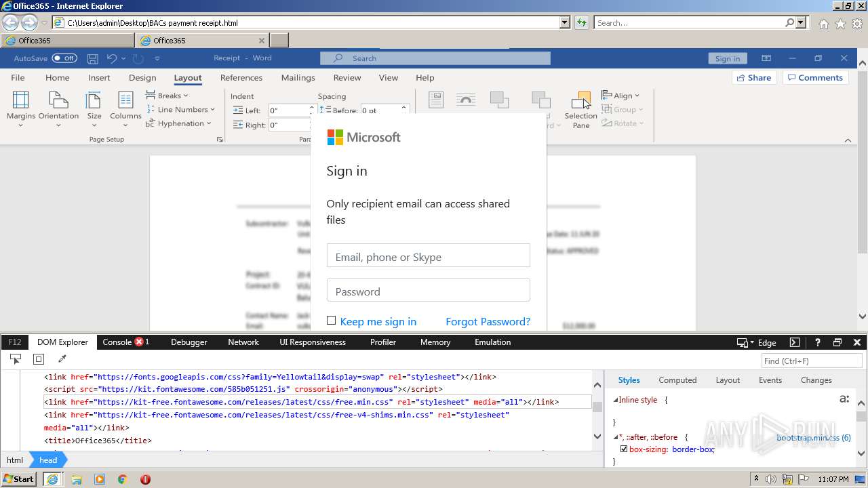
Task: Click the browser Home icon
Action: click(823, 24)
